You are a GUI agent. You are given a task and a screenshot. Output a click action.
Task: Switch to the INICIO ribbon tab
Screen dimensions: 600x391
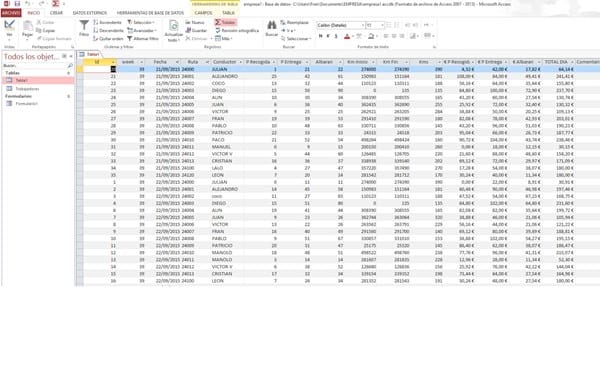point(34,13)
